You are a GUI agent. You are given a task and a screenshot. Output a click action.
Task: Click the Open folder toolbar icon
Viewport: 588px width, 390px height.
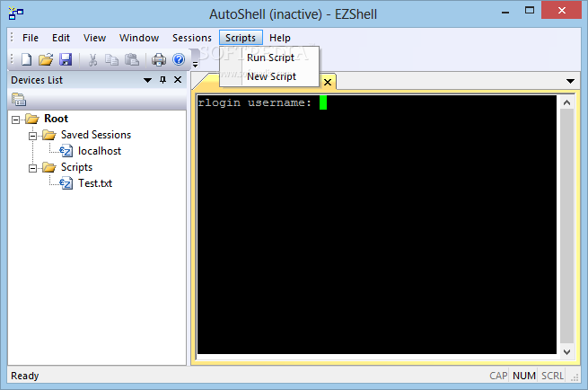[x=46, y=59]
